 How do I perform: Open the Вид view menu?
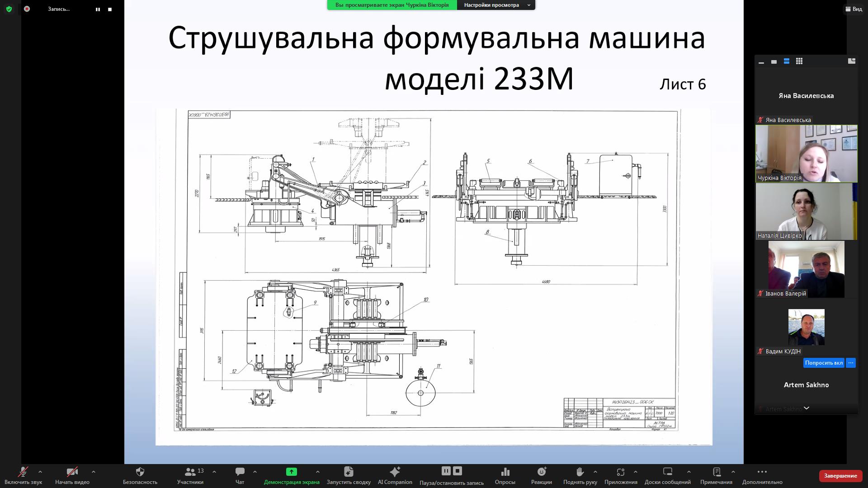click(x=854, y=9)
